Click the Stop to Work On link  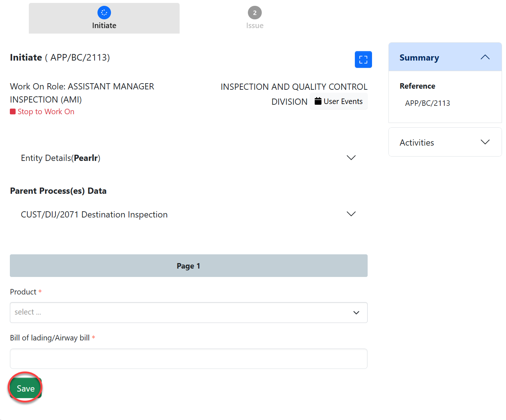click(x=46, y=112)
